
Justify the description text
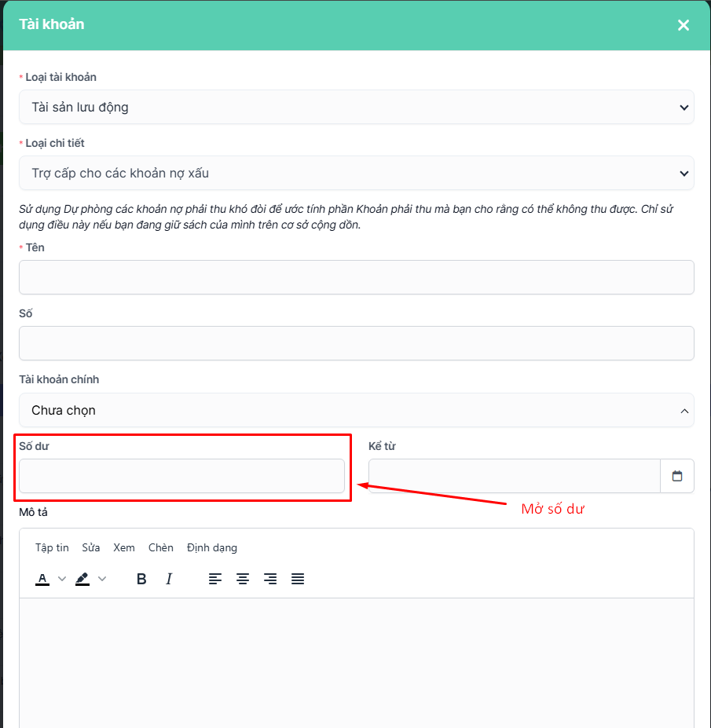298,579
